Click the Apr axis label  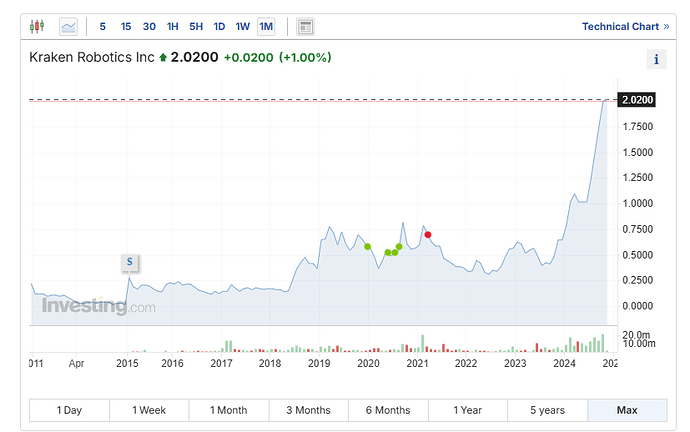pyautogui.click(x=76, y=364)
